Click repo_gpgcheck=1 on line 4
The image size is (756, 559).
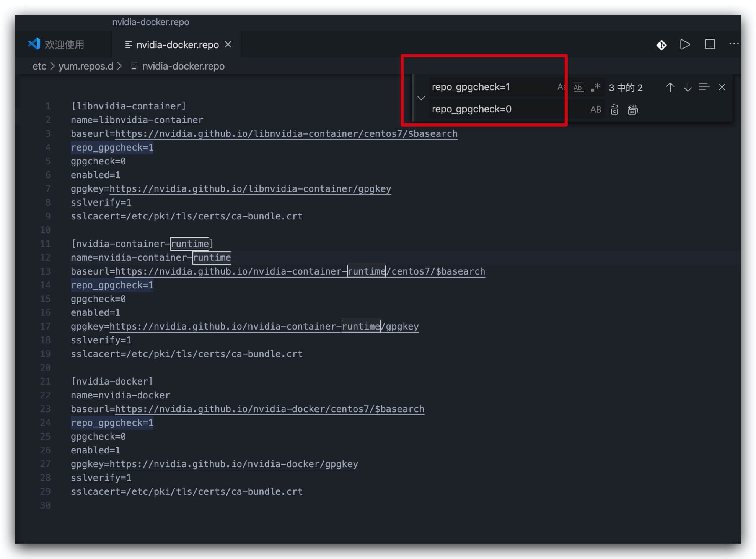(112, 148)
